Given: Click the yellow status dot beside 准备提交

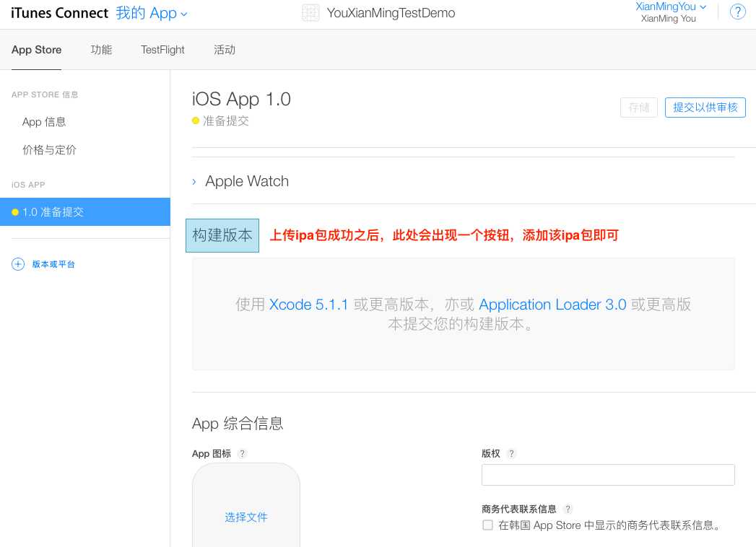Looking at the screenshot, I should tap(196, 121).
